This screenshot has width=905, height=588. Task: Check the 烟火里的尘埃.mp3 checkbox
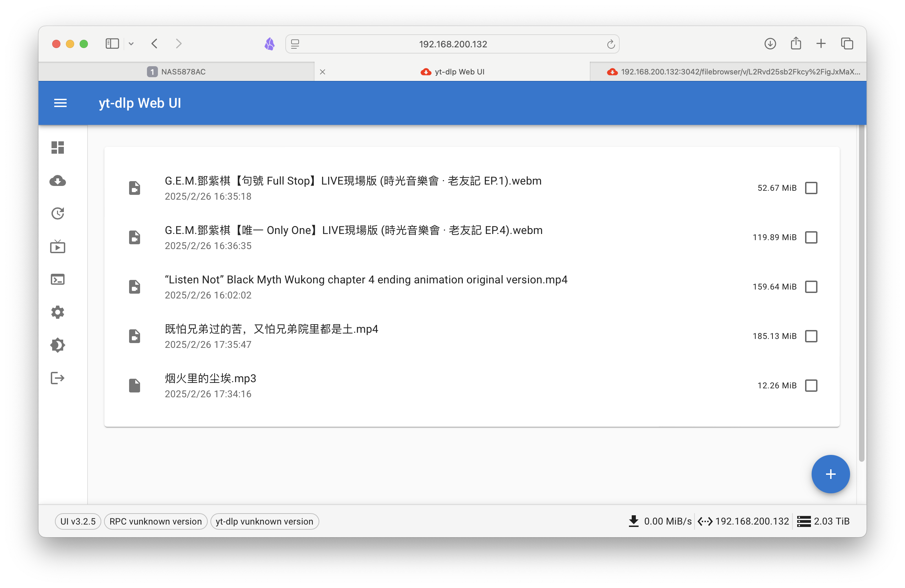click(x=812, y=386)
